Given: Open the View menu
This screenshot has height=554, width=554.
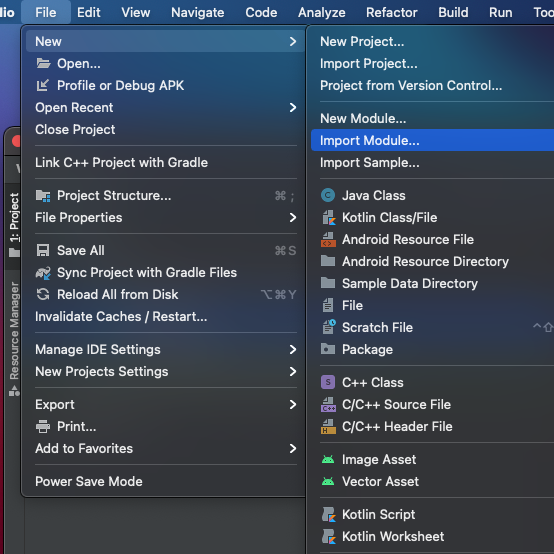Looking at the screenshot, I should 136,13.
